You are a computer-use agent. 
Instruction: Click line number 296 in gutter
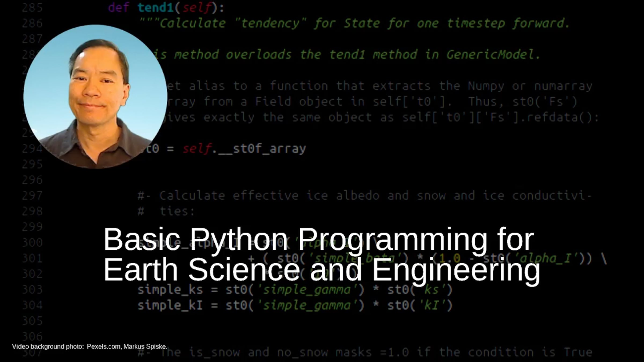[x=32, y=180]
